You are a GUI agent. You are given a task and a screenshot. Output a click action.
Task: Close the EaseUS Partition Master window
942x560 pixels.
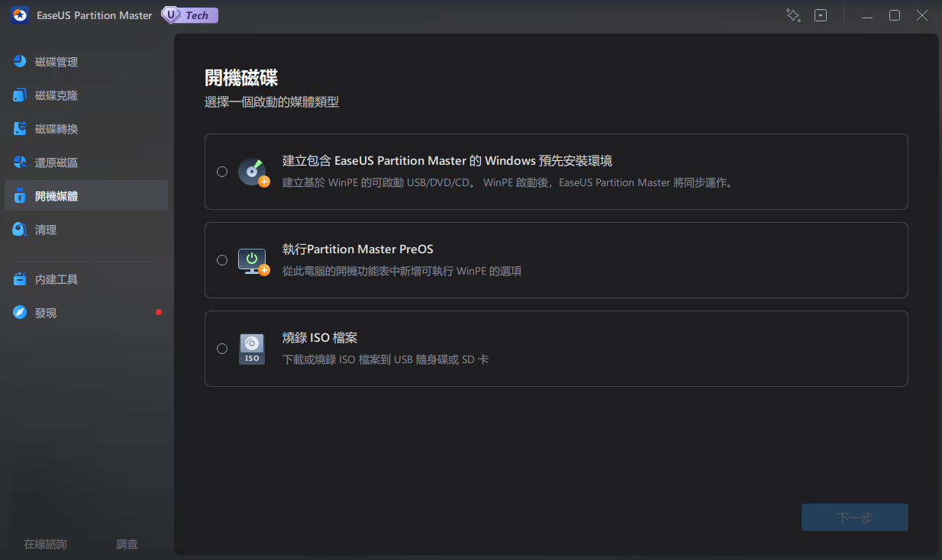point(922,15)
